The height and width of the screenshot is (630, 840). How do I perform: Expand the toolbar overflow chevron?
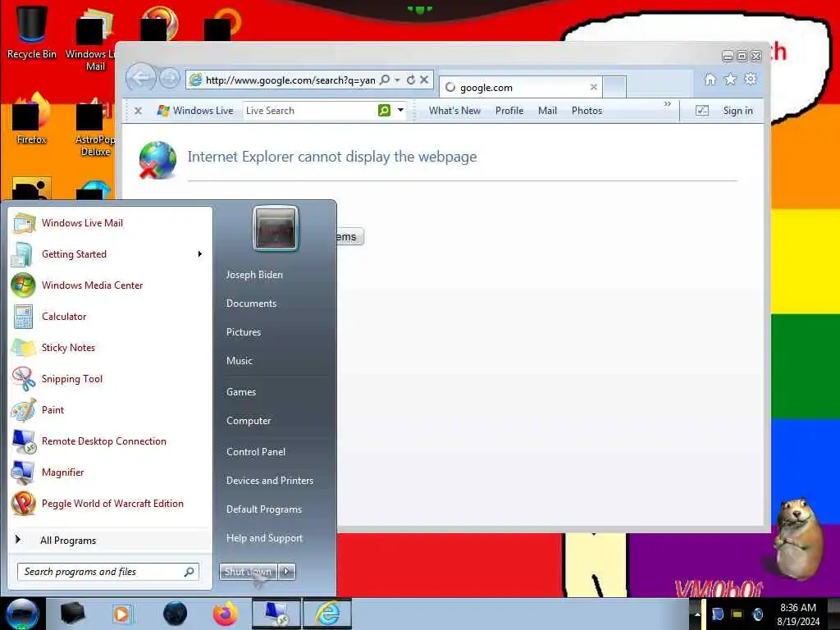click(667, 104)
